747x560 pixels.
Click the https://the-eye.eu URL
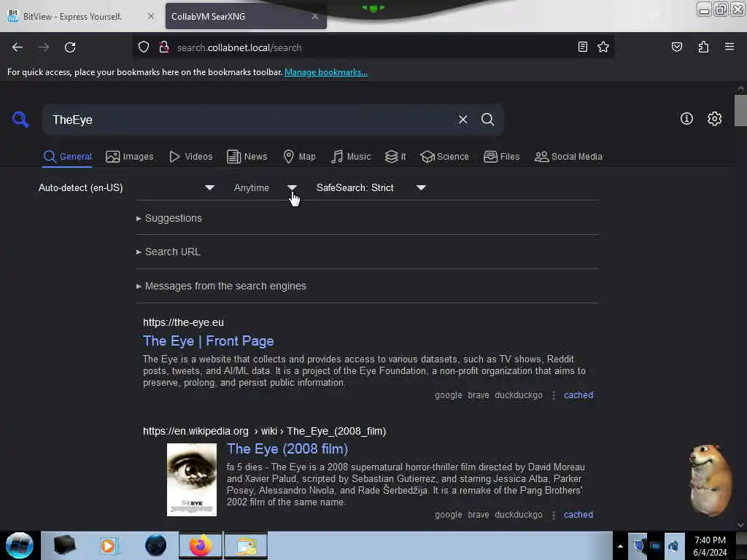pos(183,322)
